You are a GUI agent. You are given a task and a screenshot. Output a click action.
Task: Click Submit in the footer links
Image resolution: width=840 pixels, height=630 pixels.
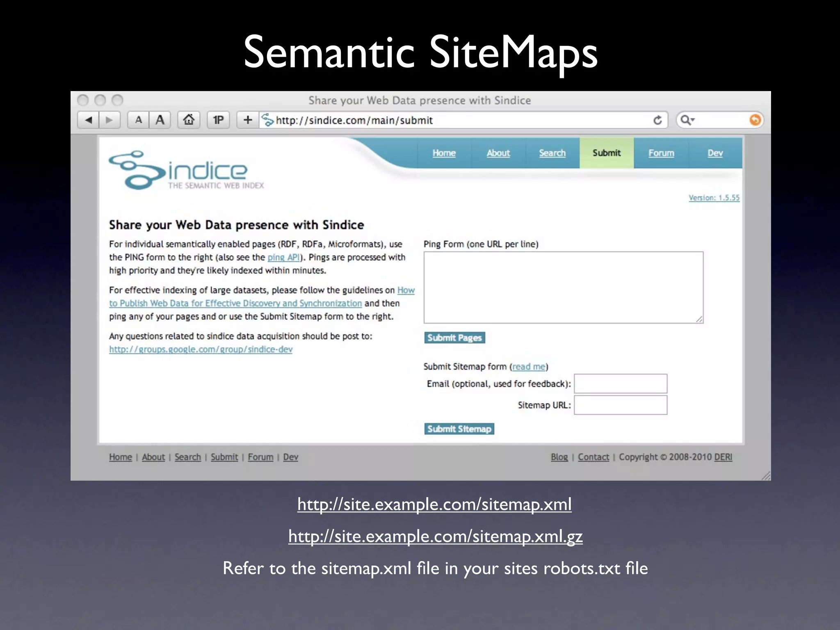[x=224, y=457]
